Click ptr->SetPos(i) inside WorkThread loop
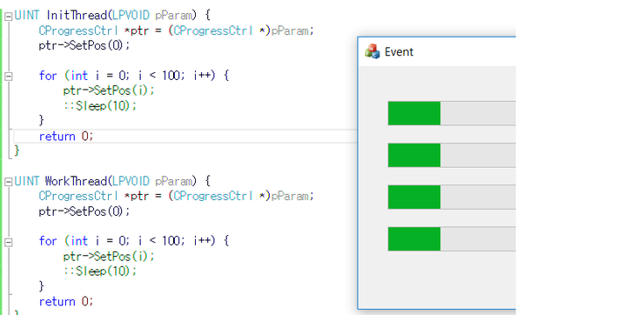 (x=110, y=257)
